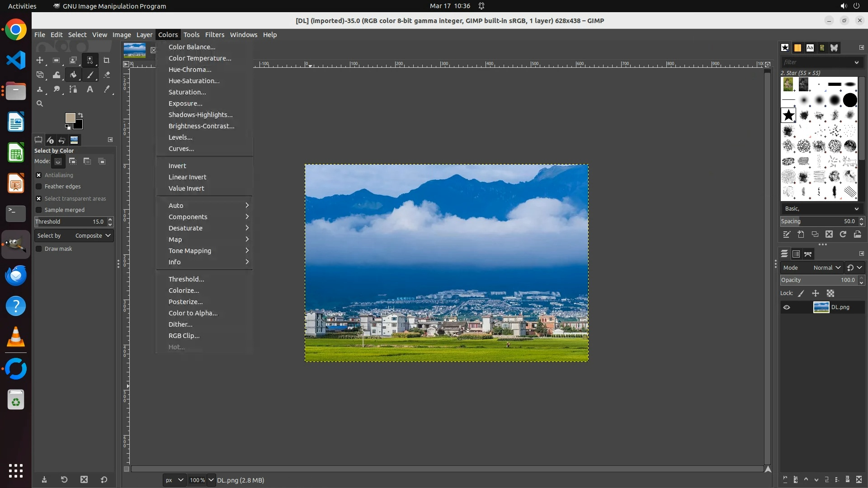
Task: Select the Eraser tool
Action: tap(107, 75)
